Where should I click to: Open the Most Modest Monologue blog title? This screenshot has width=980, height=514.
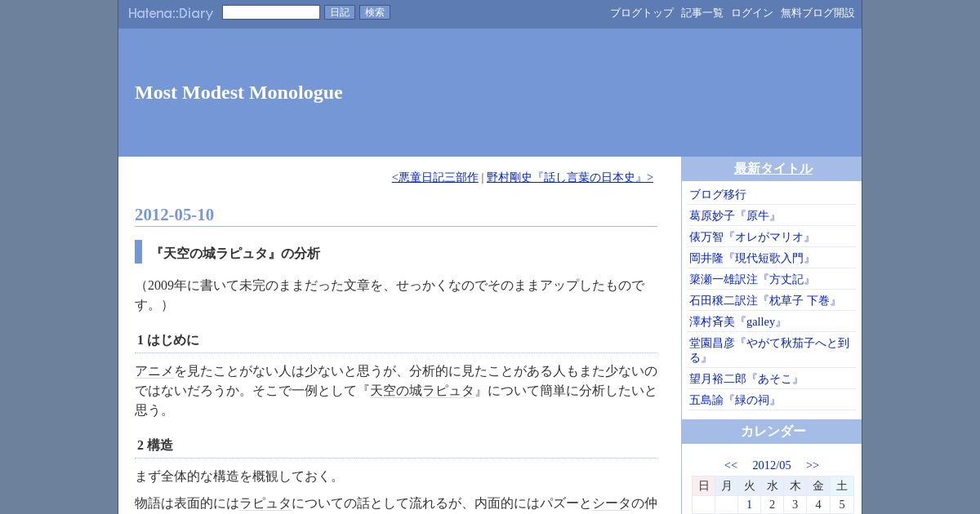238,92
